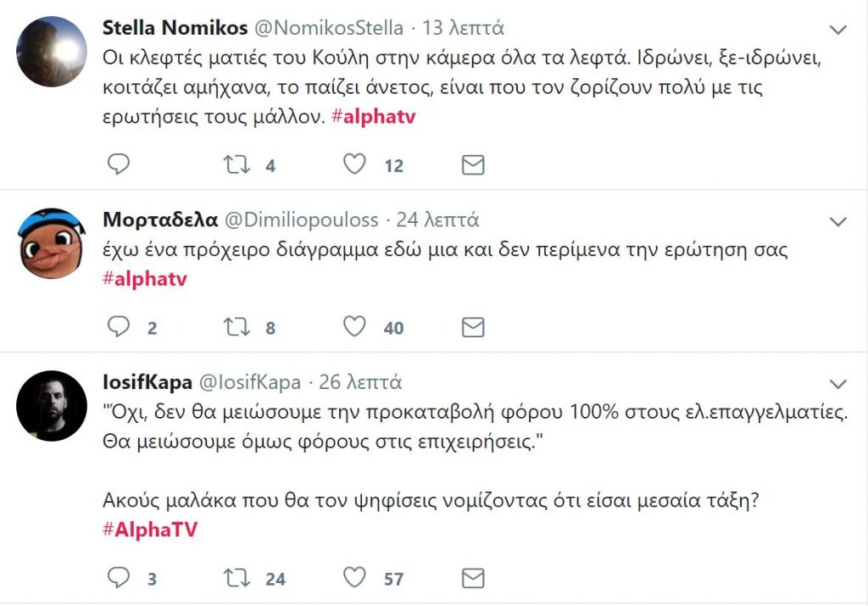Screen dimensions: 868x606
Task: Send IosifKapa's tweet via envelope icon
Action: 472,579
